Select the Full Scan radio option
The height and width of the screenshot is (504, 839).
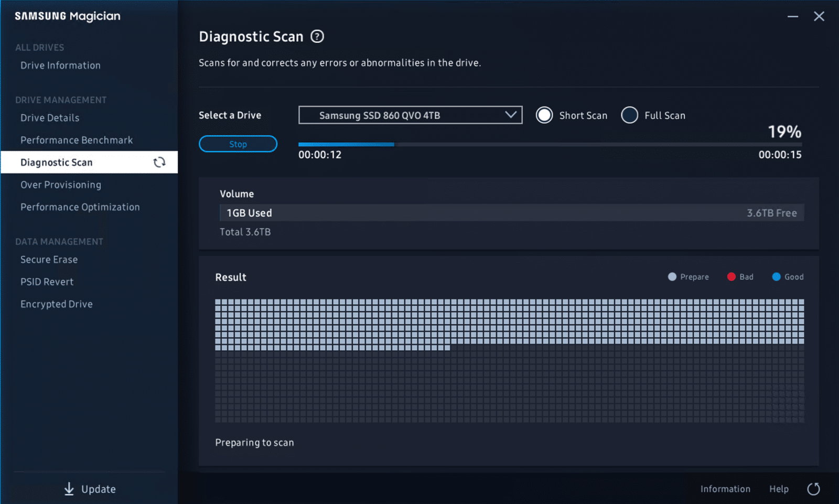click(x=629, y=115)
